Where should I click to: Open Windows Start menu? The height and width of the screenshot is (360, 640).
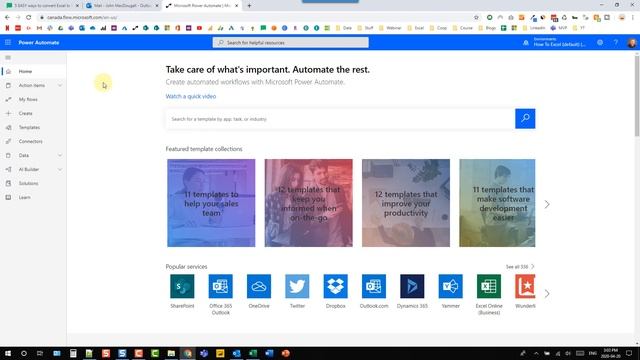(x=8, y=353)
